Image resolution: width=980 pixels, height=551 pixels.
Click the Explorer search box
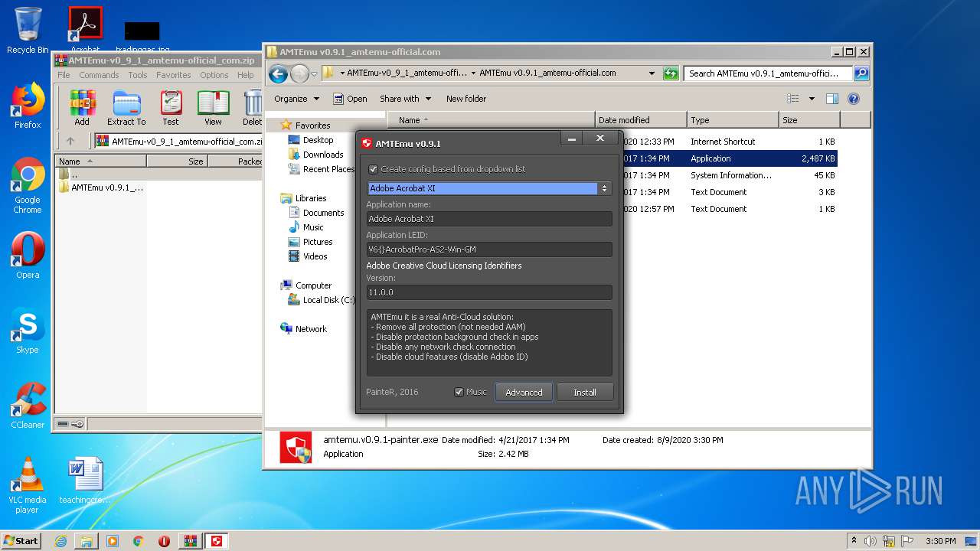click(768, 73)
